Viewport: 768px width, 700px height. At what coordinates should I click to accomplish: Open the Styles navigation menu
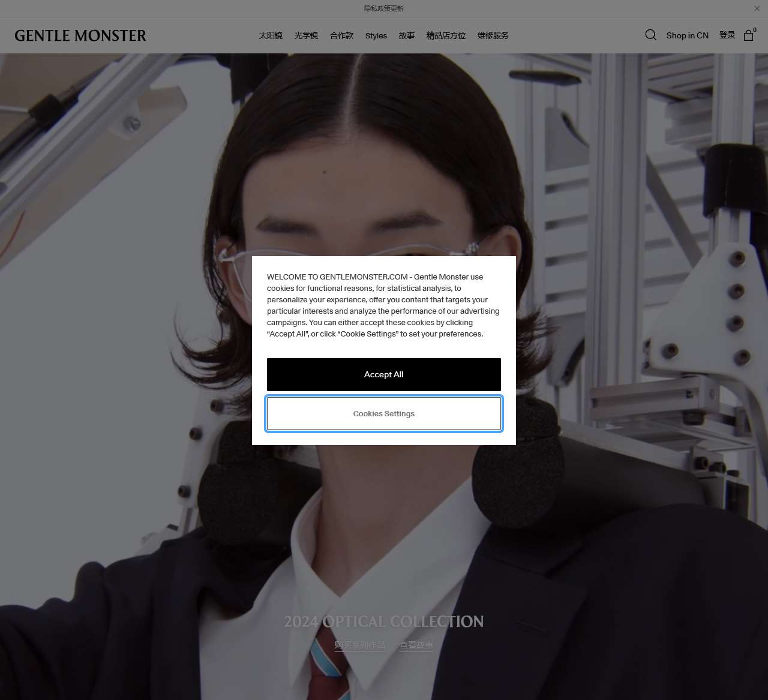[376, 35]
